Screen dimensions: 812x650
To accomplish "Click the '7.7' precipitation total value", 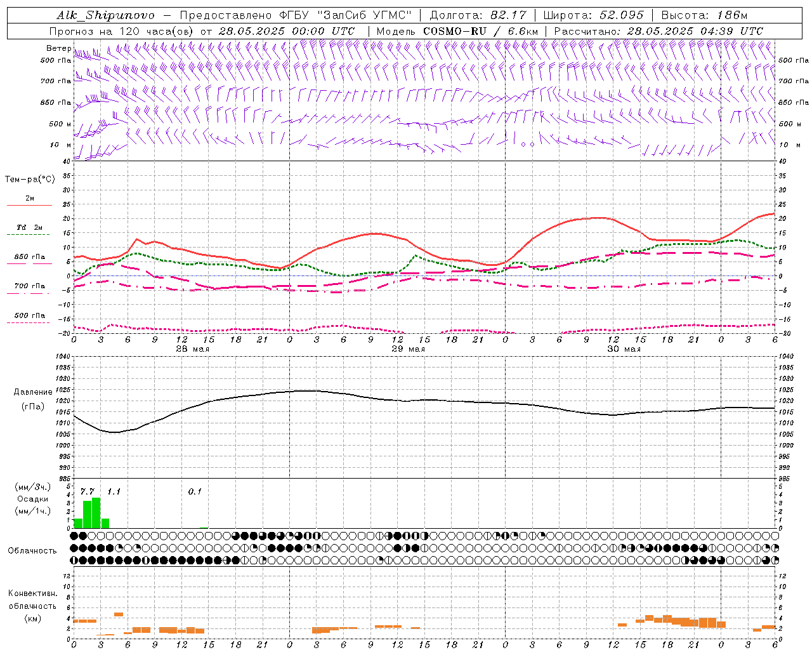I will [87, 492].
